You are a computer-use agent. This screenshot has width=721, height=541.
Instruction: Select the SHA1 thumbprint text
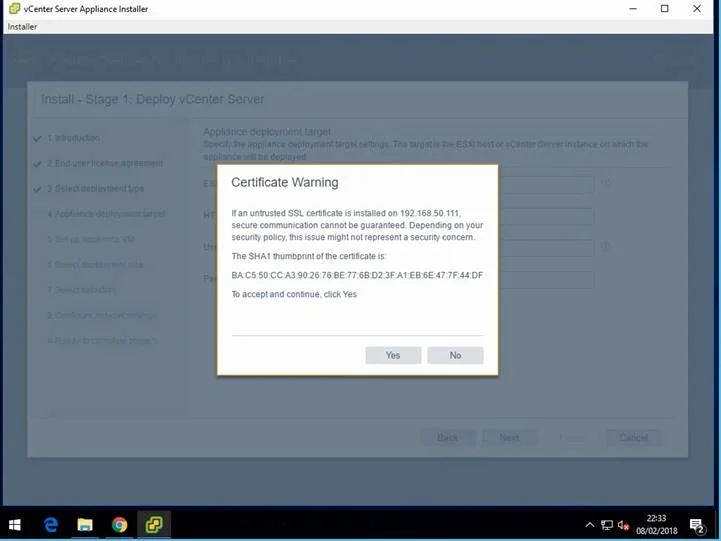point(357,275)
